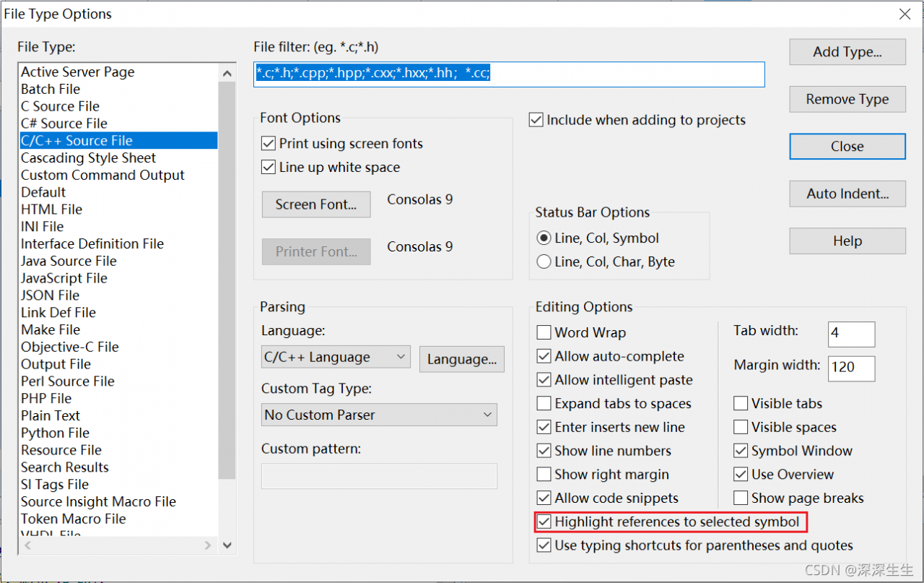
Task: Select C# Source File entry
Action: point(64,124)
